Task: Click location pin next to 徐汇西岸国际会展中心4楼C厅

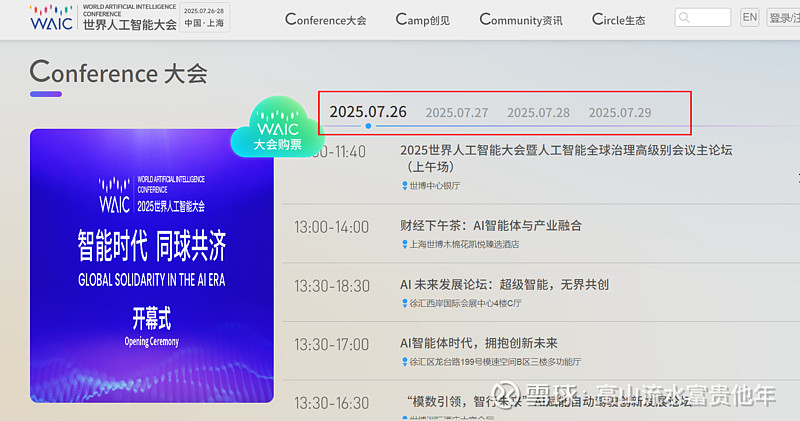Action: point(405,303)
